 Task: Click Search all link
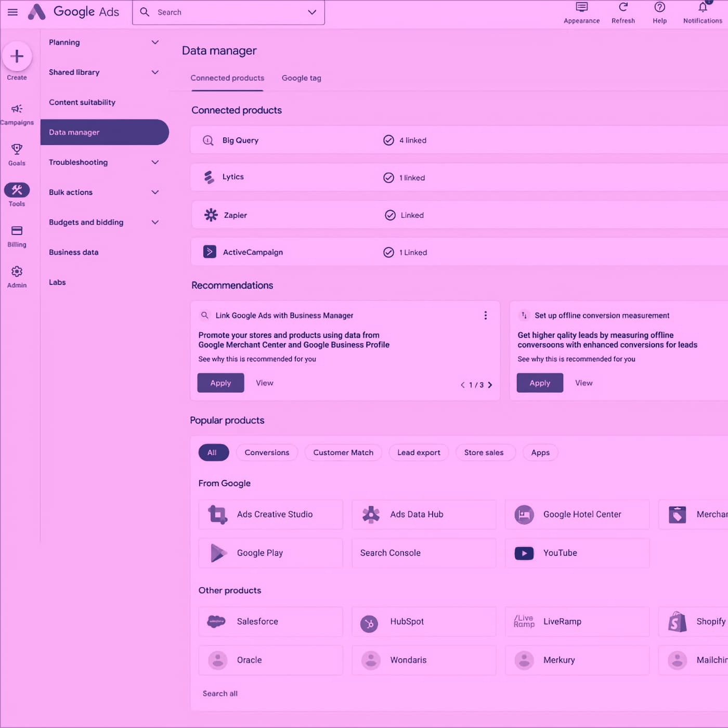pos(220,693)
